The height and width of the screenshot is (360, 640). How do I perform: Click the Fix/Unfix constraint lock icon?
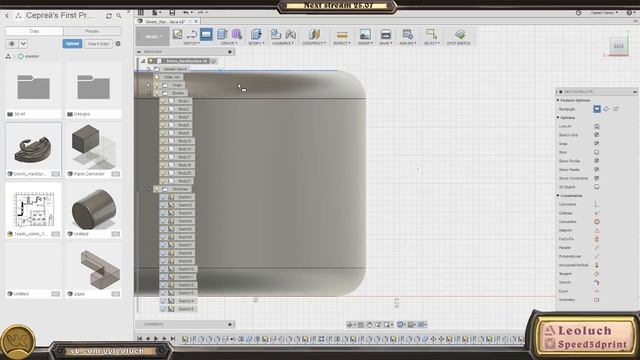tap(597, 239)
